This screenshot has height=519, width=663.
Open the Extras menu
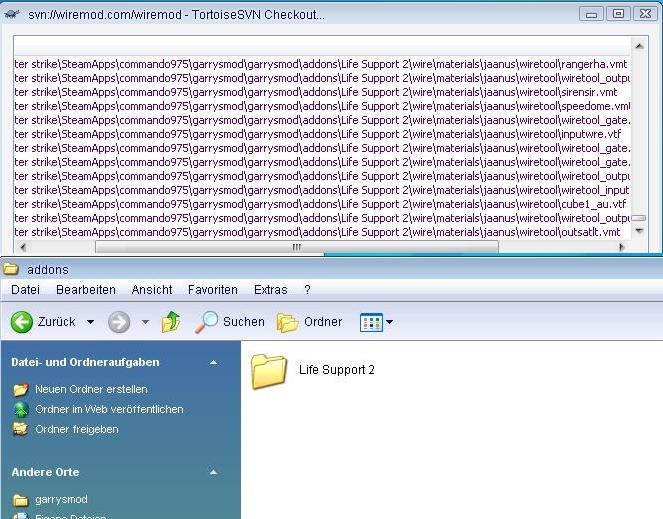click(270, 290)
